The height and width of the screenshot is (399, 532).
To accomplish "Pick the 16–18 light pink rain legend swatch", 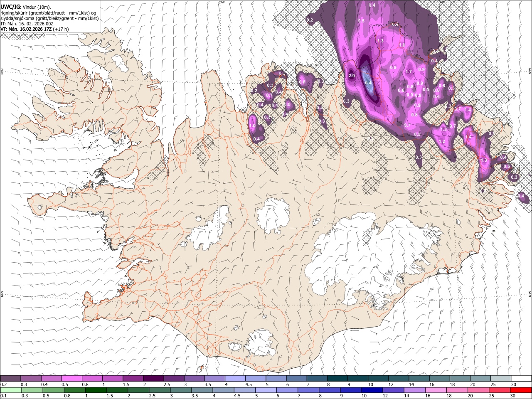I will coord(436,390).
